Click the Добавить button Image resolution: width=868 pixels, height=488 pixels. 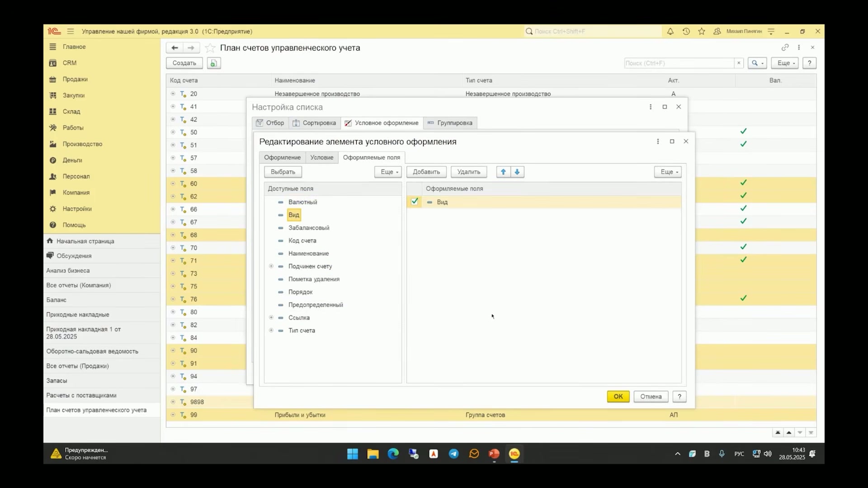(x=426, y=172)
